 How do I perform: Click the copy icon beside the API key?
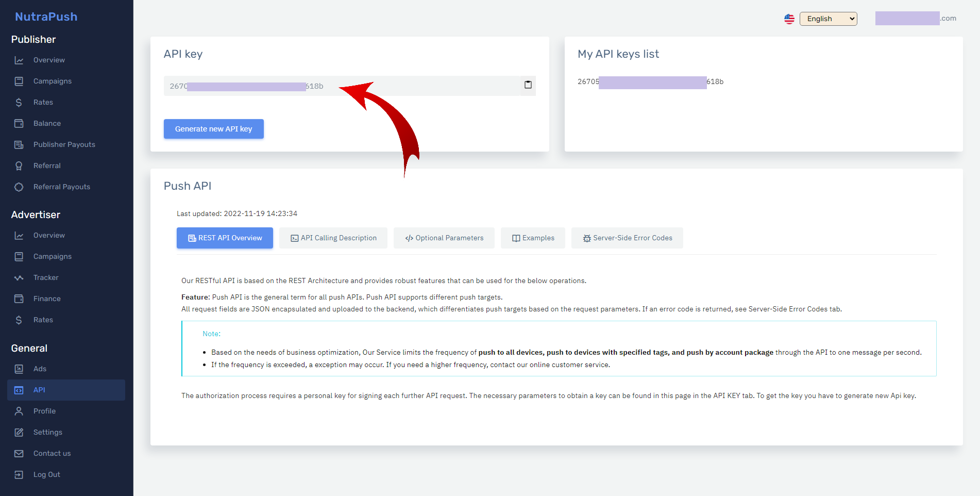[x=528, y=85]
